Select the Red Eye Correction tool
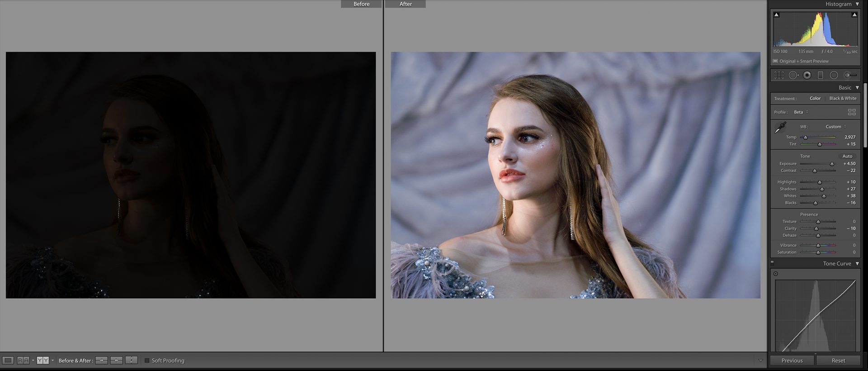This screenshot has width=868, height=371. click(x=807, y=76)
